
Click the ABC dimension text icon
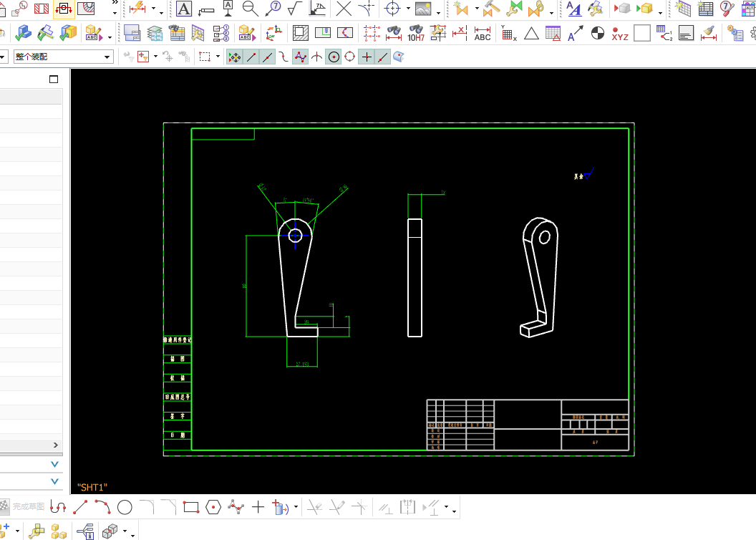(x=482, y=33)
